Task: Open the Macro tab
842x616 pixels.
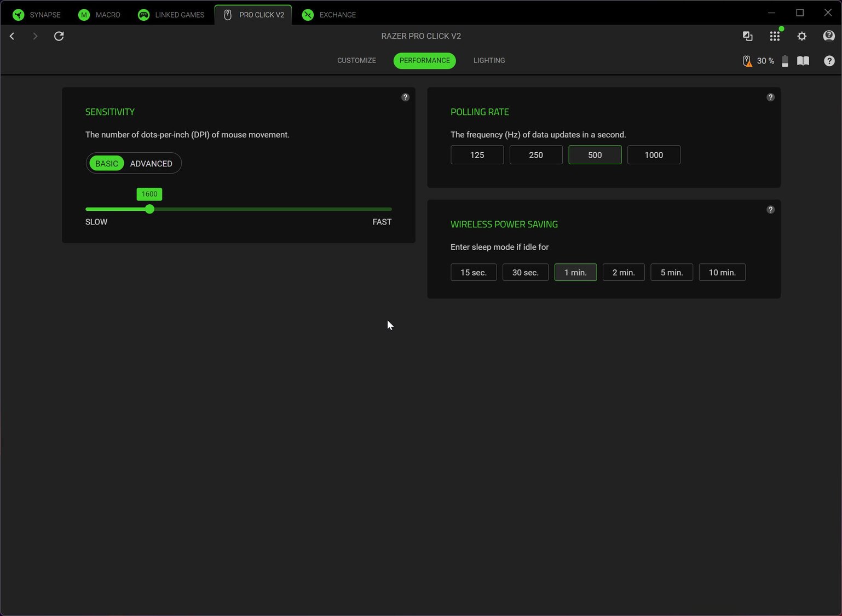Action: pos(100,15)
